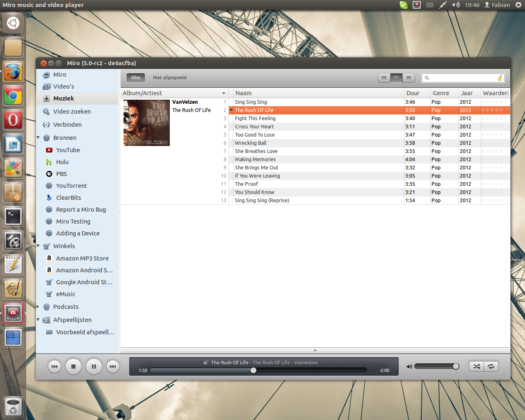Open the Miro Testing source
Screen dimensions: 525x420
[x=77, y=221]
